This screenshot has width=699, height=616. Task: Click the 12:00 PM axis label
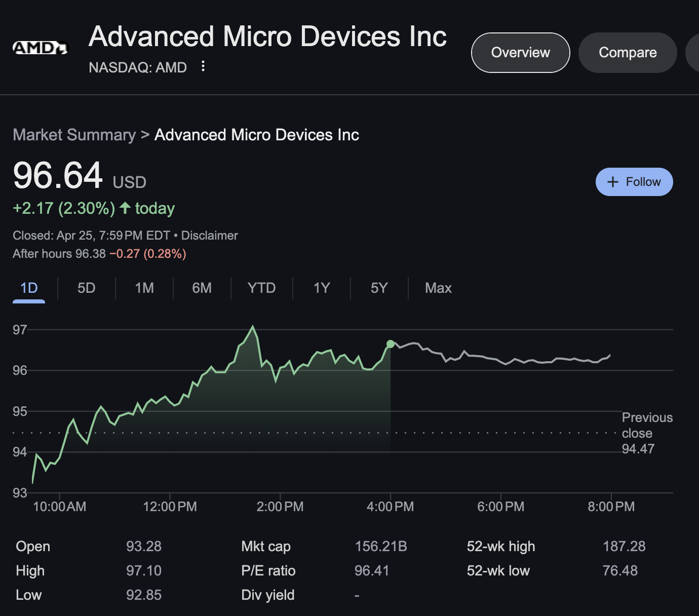coord(170,507)
